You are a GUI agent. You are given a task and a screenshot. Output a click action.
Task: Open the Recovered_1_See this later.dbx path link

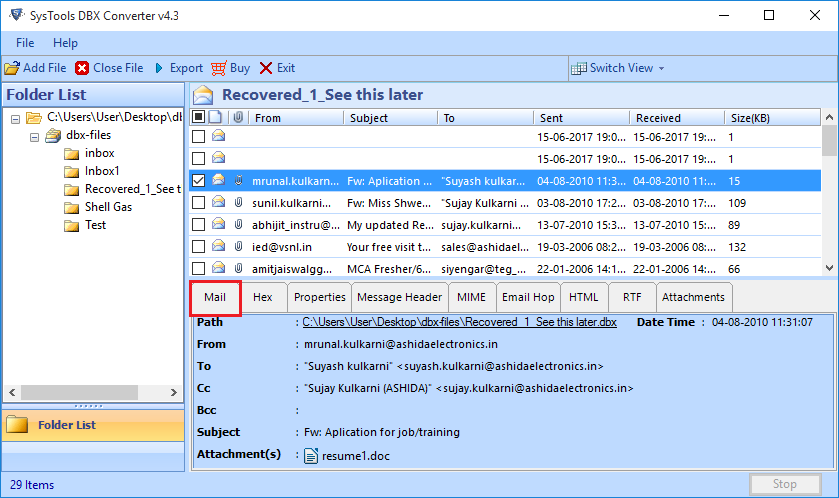point(460,322)
